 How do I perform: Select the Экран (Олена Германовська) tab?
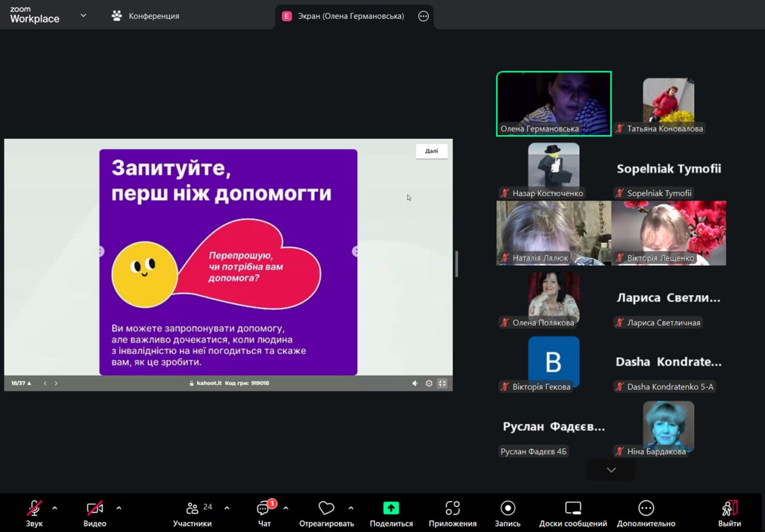click(x=350, y=16)
